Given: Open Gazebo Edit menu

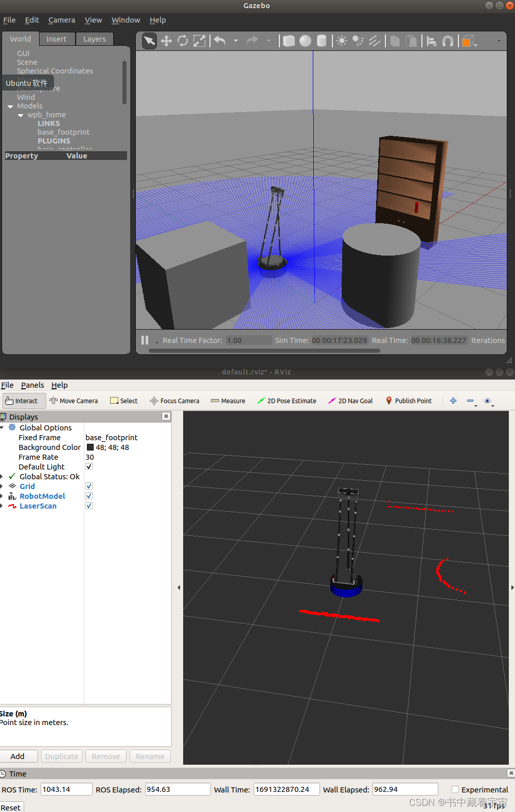Looking at the screenshot, I should (x=32, y=20).
